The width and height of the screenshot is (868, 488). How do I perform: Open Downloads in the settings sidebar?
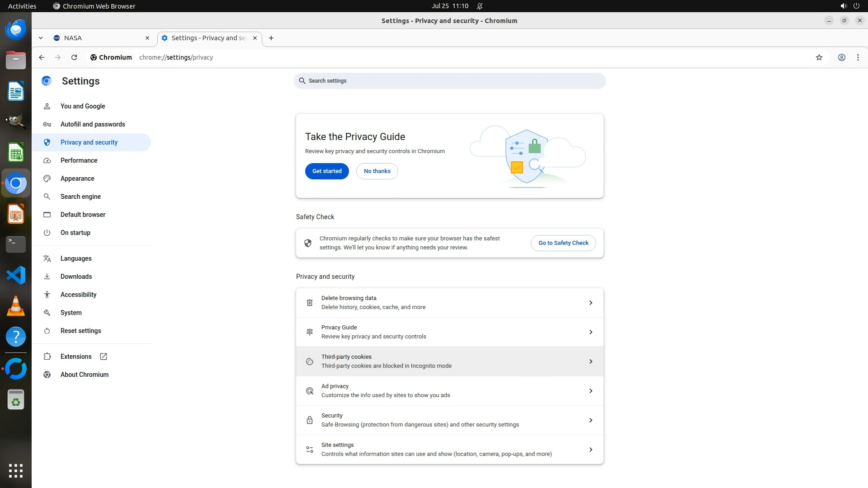tap(76, 277)
